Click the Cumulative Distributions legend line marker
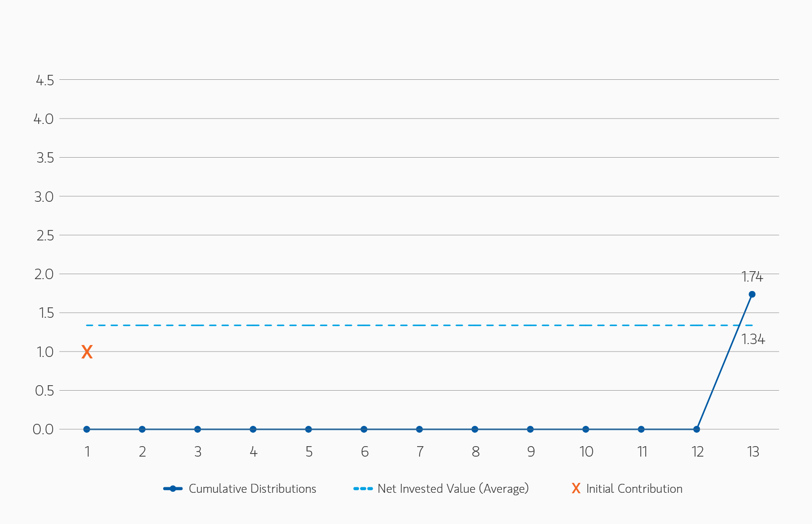 [x=173, y=488]
